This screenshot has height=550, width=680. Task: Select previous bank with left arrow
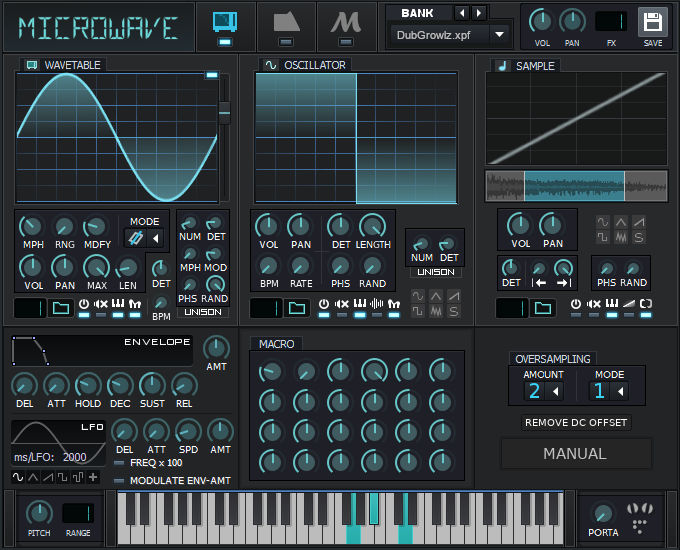coord(462,13)
